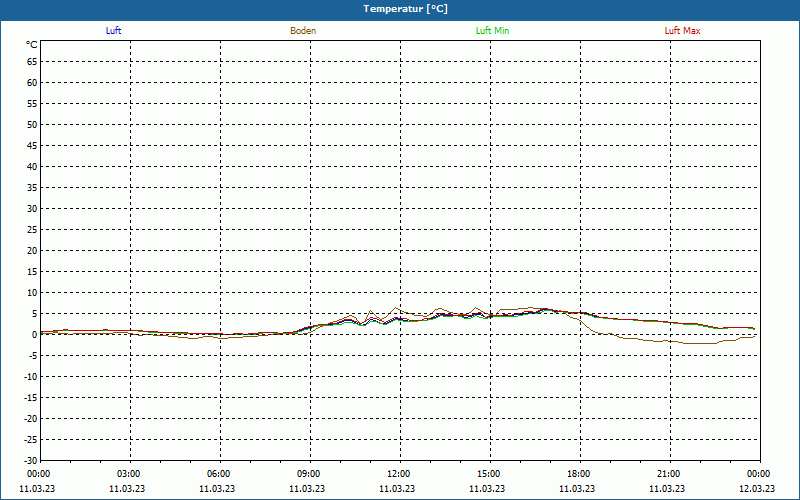Click the -20 value on temperature axis

[31, 418]
